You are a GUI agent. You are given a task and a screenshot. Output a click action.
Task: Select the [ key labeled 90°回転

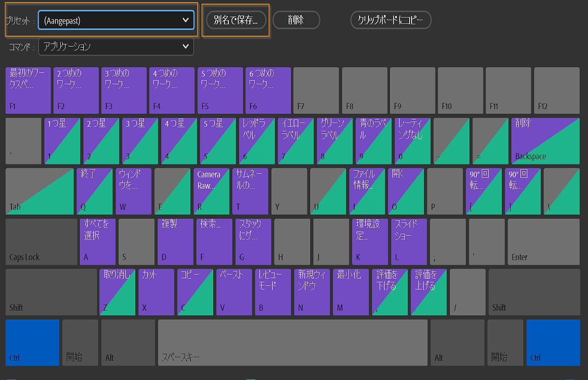coord(484,191)
